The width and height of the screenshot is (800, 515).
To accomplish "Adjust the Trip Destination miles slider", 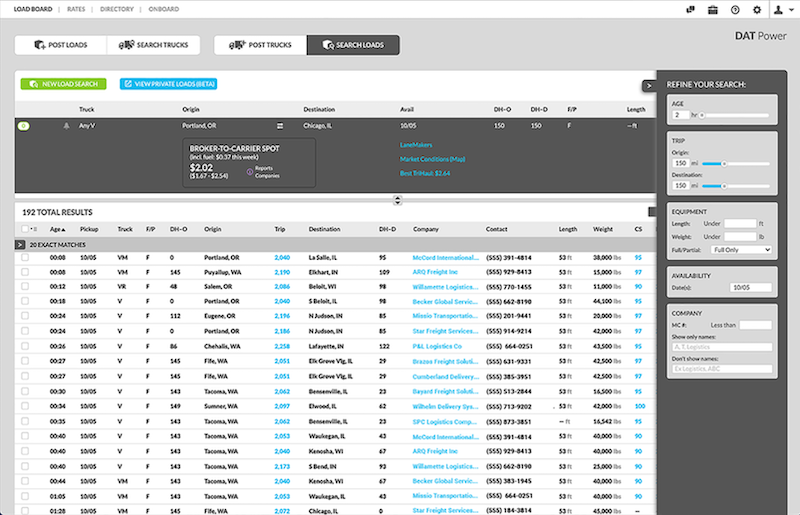I will (724, 186).
